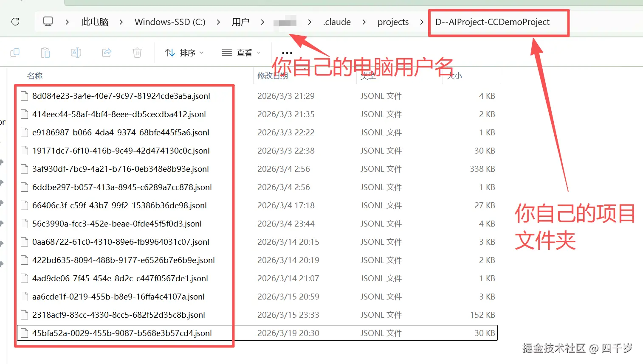Navigate to .claude in the breadcrumb path
This screenshot has width=643, height=364.
point(337,22)
